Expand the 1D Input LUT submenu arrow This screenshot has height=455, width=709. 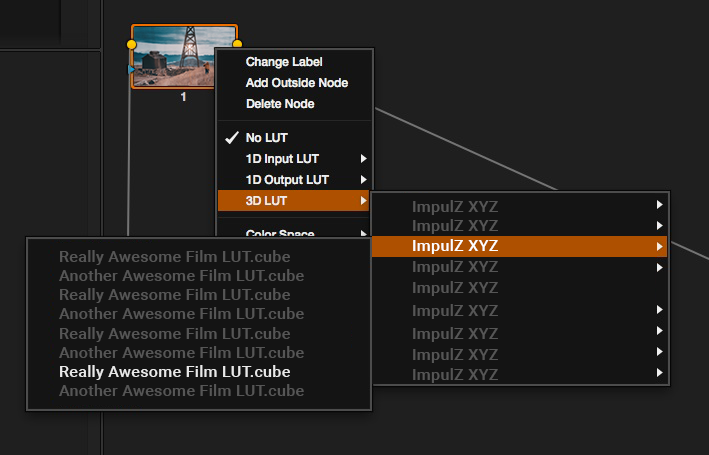(363, 159)
